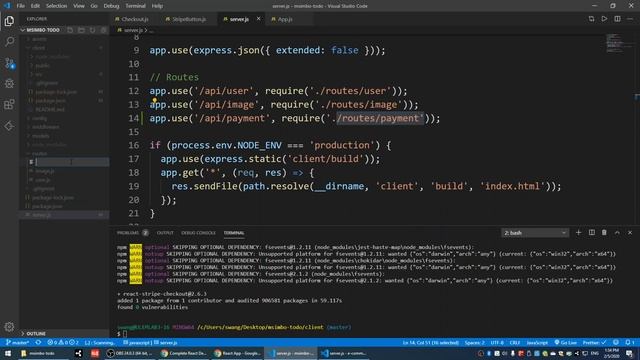Collapse the MSIMBO-TODO root folder
The height and width of the screenshot is (360, 640).
tap(43, 30)
